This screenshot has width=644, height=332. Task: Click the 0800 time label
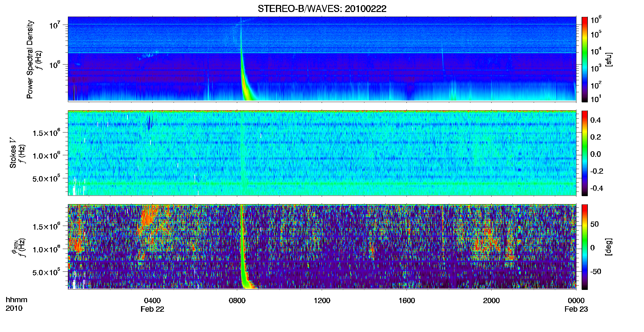[237, 301]
